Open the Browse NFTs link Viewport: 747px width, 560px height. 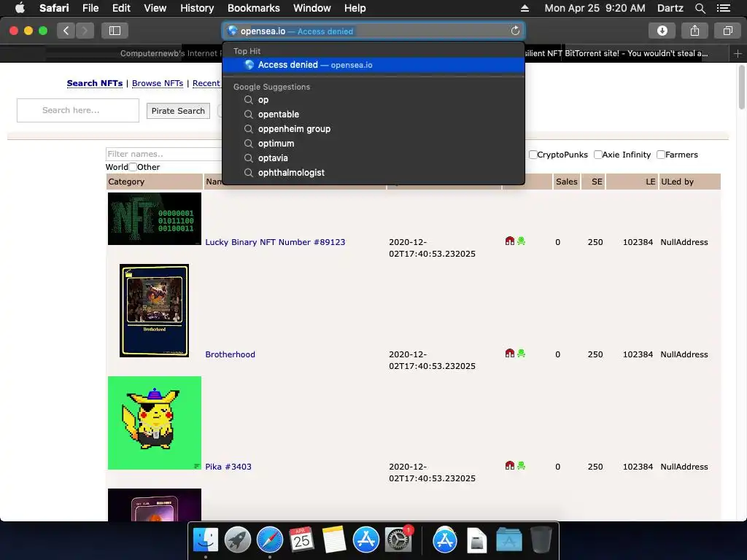(158, 83)
